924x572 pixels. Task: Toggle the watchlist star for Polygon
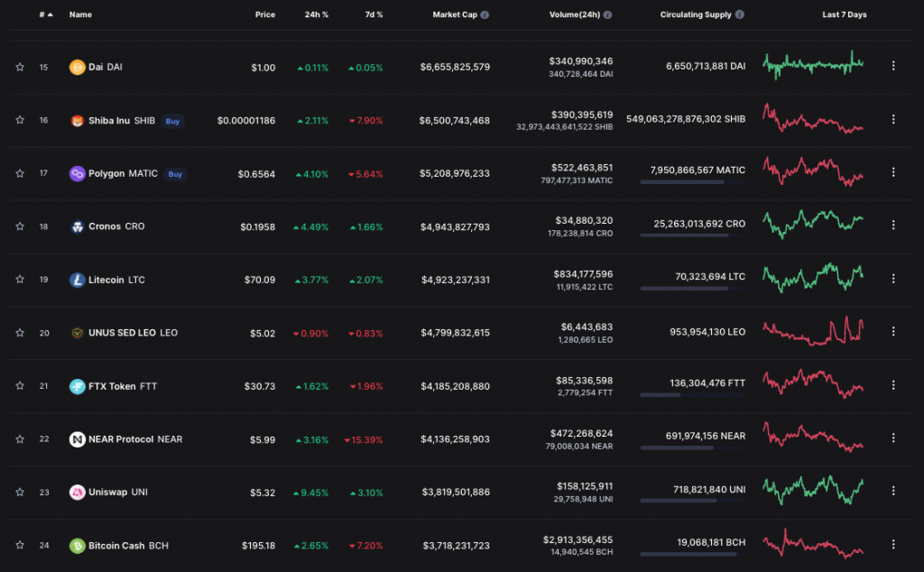click(x=20, y=173)
